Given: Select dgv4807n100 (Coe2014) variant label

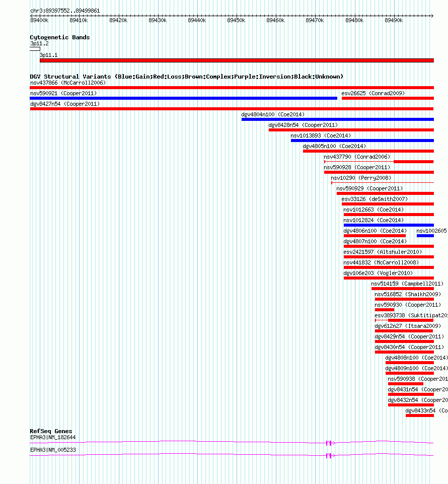Looking at the screenshot, I should pos(375,241).
